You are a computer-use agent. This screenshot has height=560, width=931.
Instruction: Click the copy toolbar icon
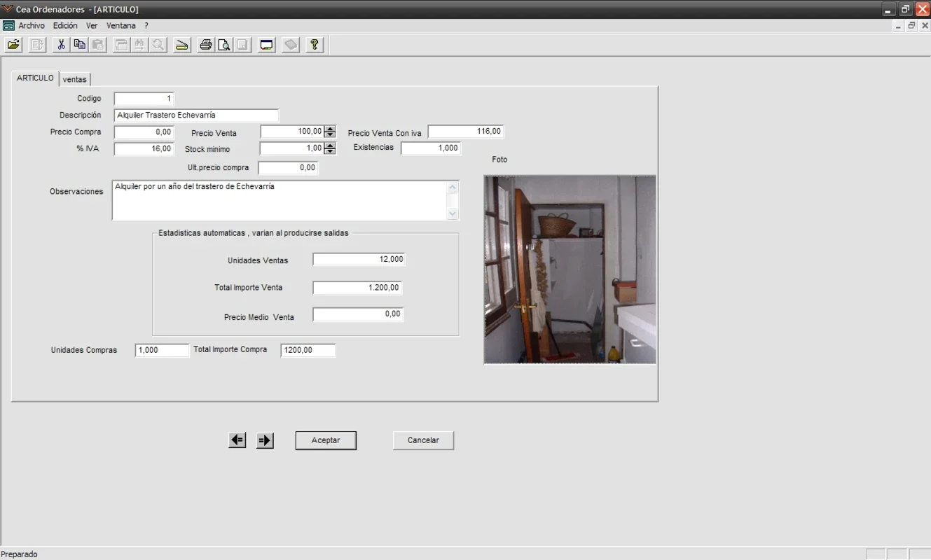(x=80, y=45)
